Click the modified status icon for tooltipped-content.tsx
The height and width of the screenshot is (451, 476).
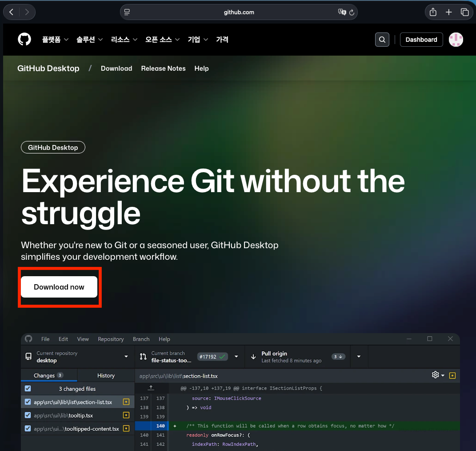click(126, 428)
